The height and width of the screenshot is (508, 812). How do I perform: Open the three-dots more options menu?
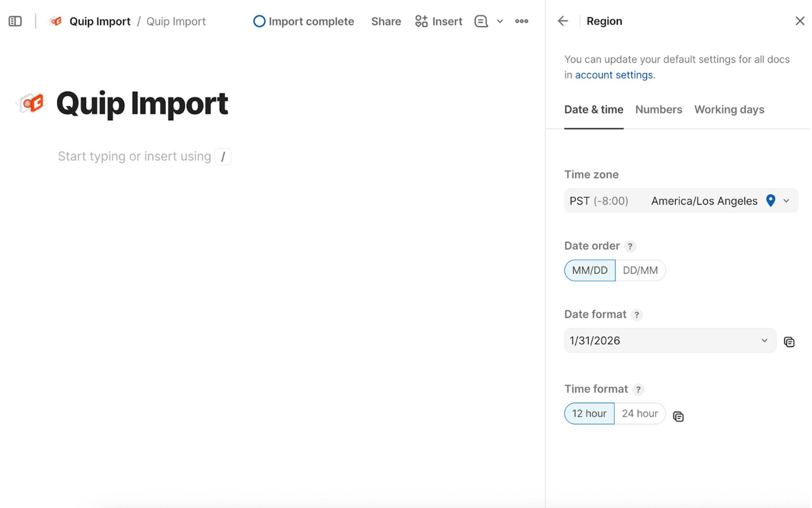coord(521,21)
